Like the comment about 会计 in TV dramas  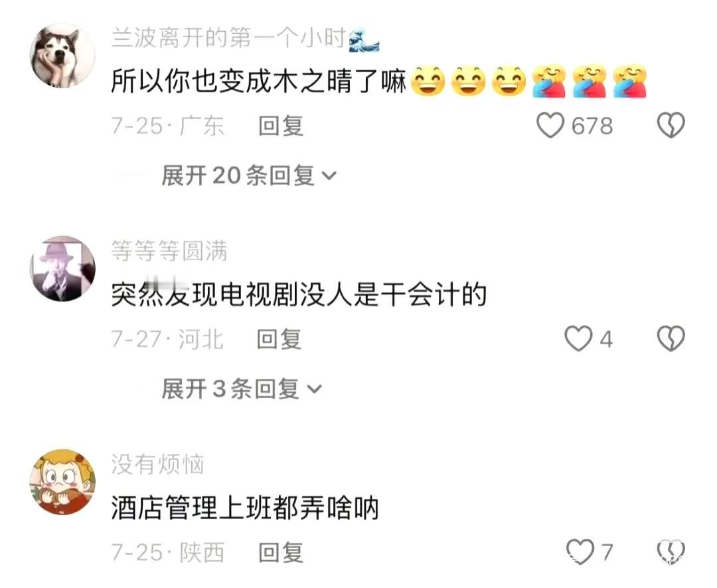coord(578,339)
